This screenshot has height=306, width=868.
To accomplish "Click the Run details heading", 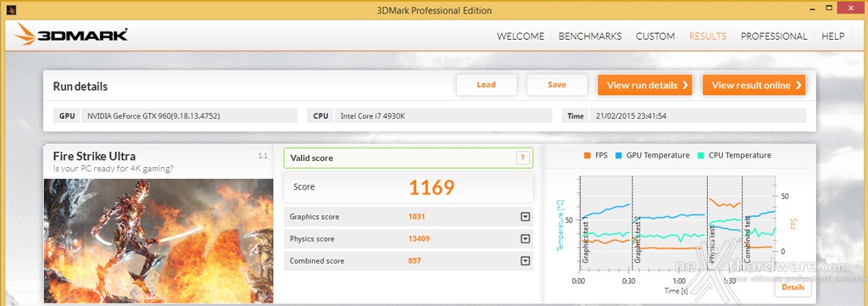I will pos(81,86).
